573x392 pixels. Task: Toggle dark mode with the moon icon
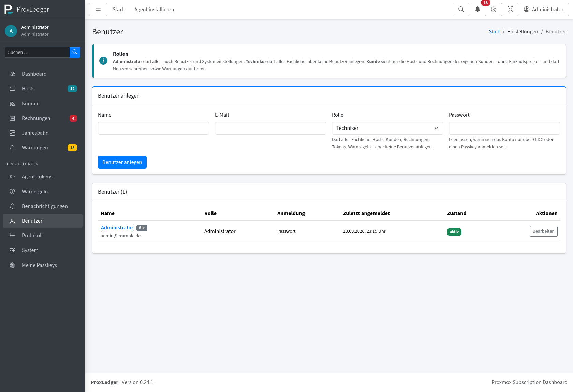(x=494, y=10)
